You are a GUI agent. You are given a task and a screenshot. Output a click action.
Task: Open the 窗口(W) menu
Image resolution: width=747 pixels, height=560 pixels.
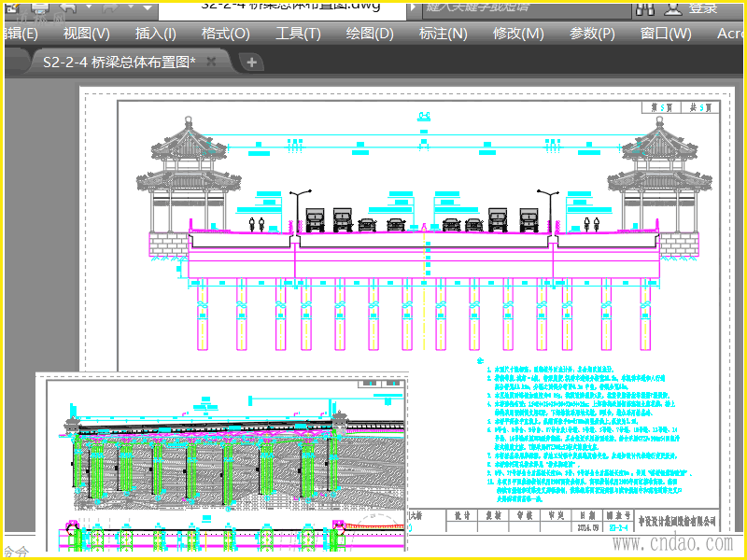(666, 34)
